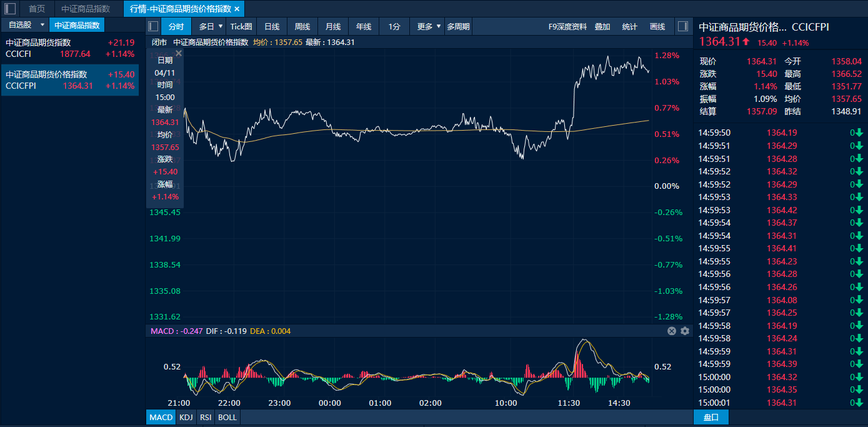This screenshot has height=427, width=868.
Task: Click the red up arrow beside 1364.31
Action: coord(746,42)
